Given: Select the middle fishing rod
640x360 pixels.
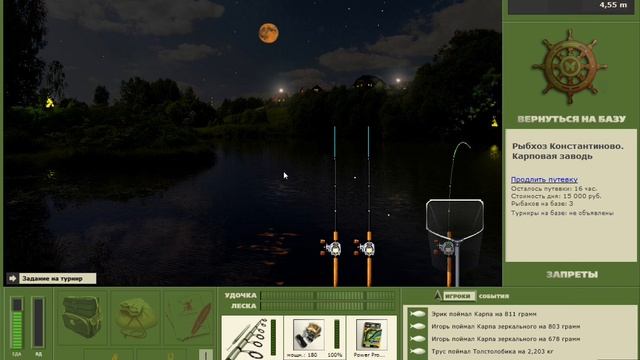Looking at the screenshot, I should coord(369,206).
